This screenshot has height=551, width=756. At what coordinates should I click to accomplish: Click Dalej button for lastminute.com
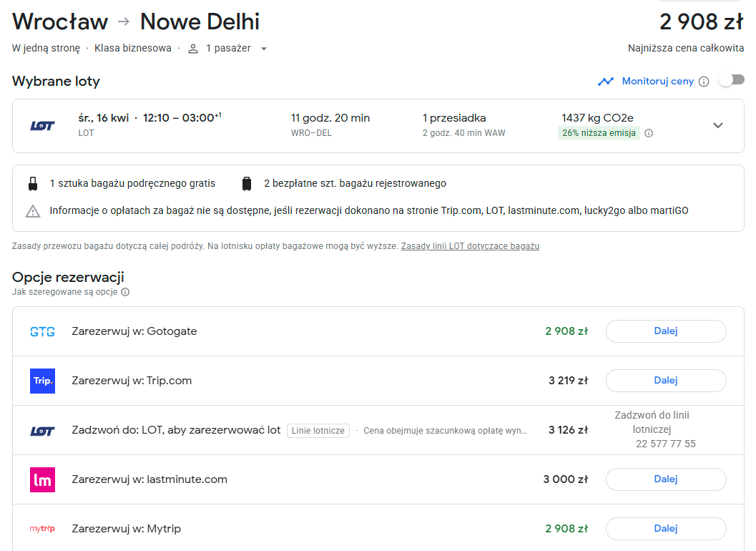[666, 479]
